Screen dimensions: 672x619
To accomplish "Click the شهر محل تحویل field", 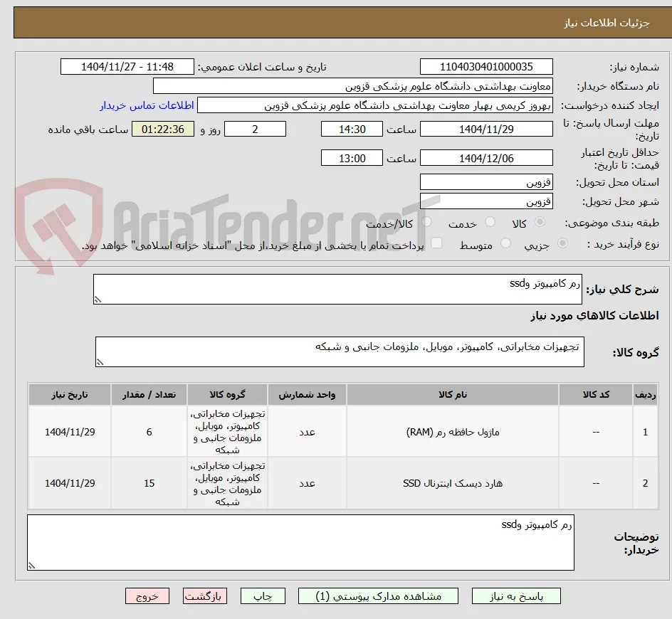I will tap(486, 201).
